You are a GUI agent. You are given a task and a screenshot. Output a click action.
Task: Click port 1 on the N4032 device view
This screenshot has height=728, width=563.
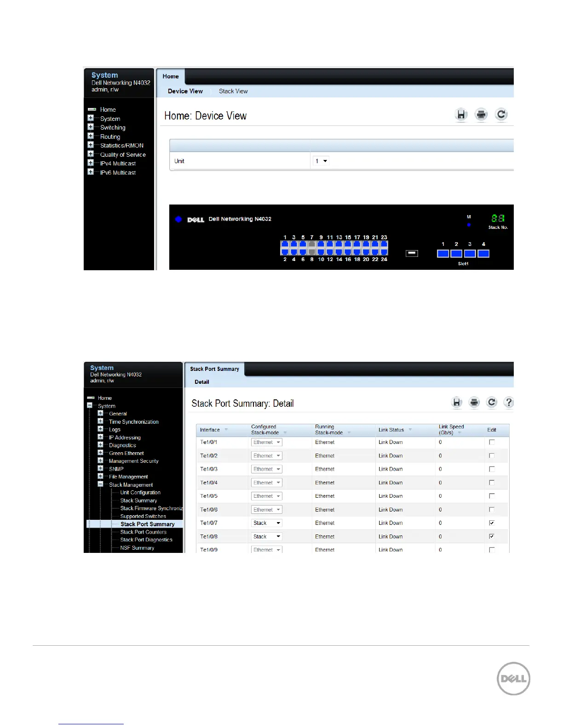285,245
